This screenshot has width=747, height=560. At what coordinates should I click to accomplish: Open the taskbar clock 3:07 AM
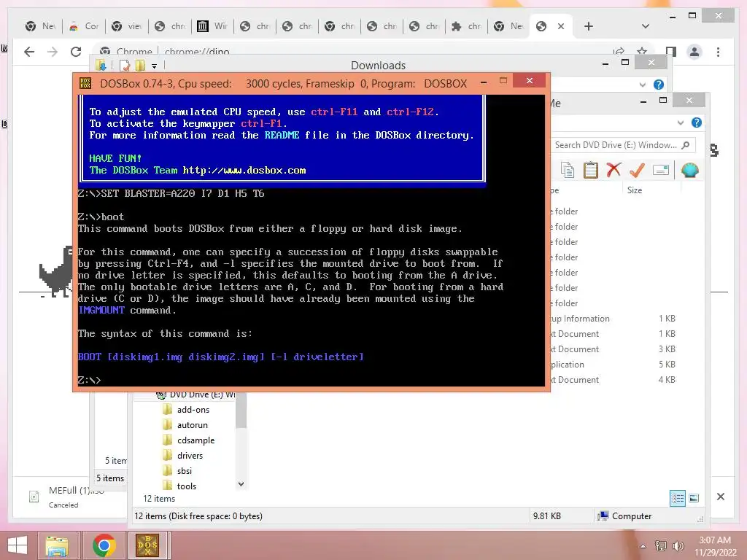[715, 545]
